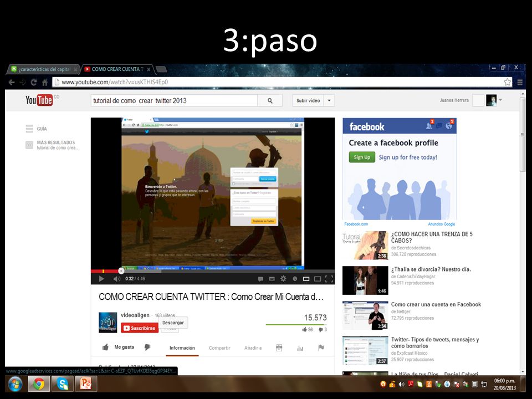Reload the page with refresh icon
532x399 pixels.
[34, 82]
